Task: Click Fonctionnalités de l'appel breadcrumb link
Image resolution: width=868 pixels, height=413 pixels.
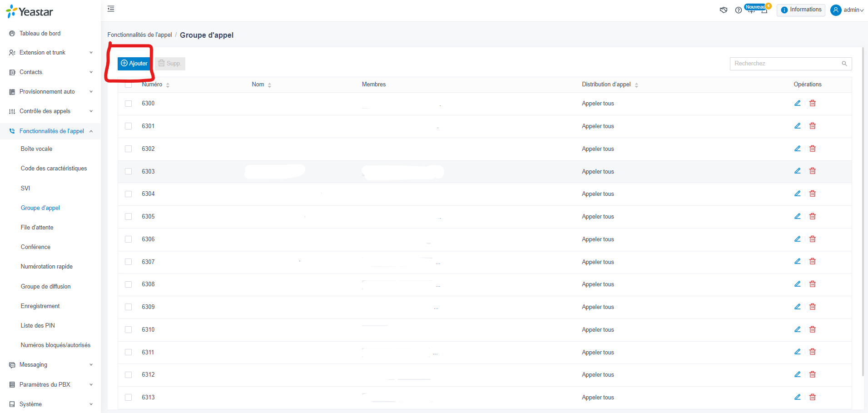Action: point(139,35)
